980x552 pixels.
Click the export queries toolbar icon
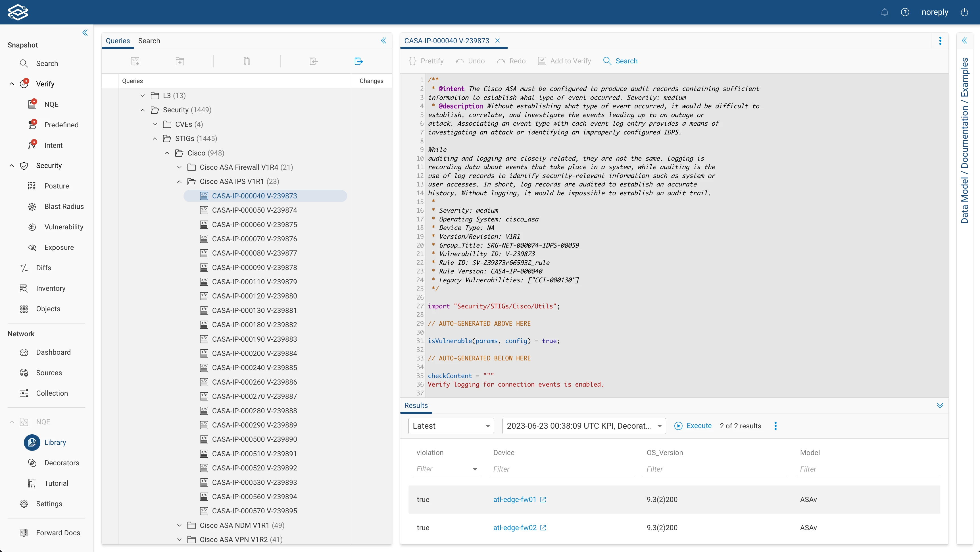tap(358, 61)
